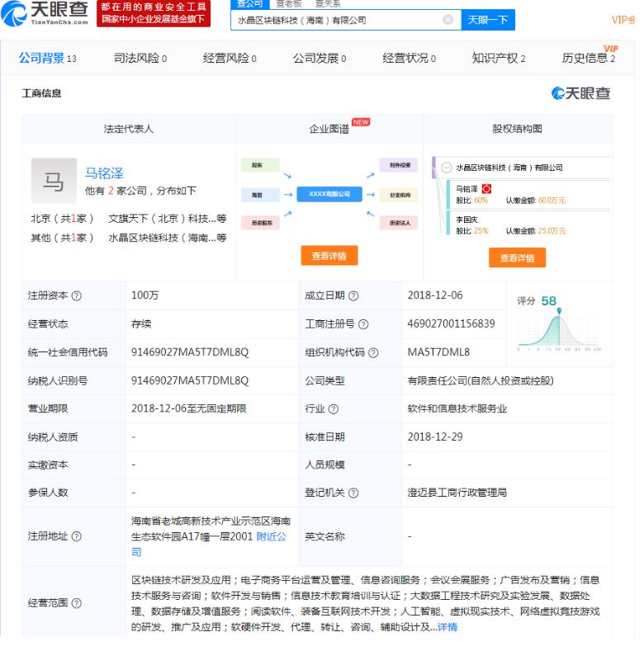Image resolution: width=644 pixels, height=651 pixels.
Task: Open the 马铭泽 legal representative link
Action: coord(104,173)
